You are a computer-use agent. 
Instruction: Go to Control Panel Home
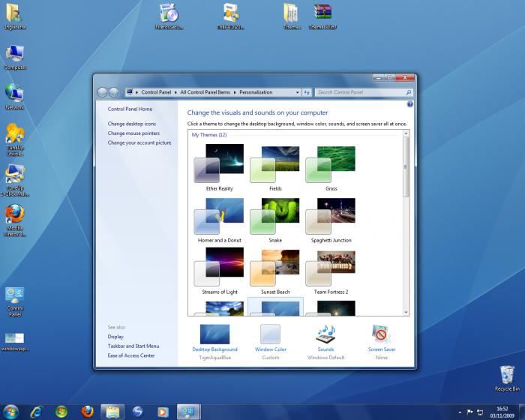(130, 109)
